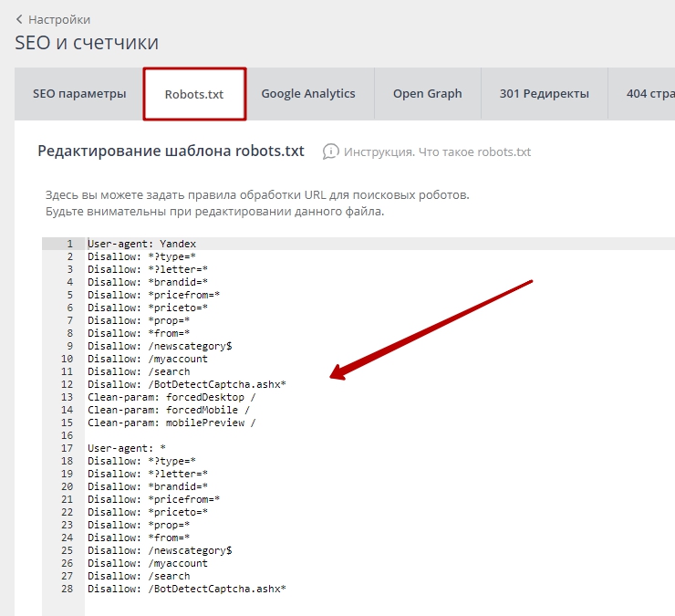Click Disallow: /newscategory$ on line 9
This screenshot has height=616, width=675.
160,346
